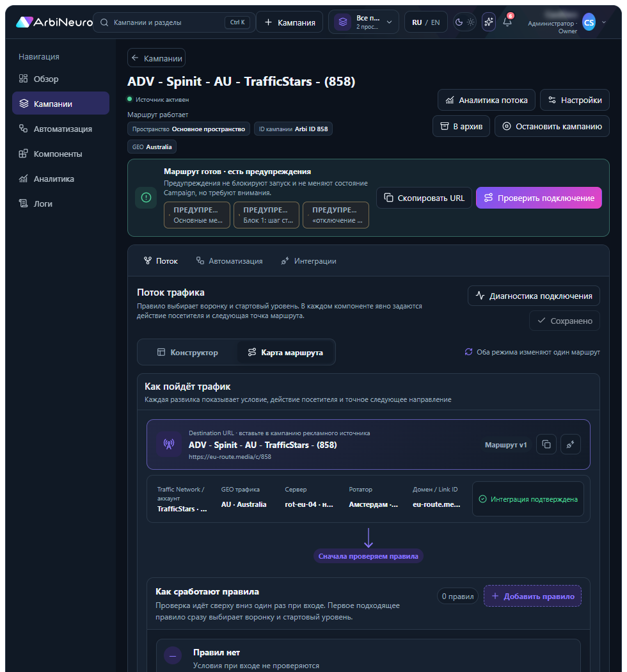Switch to the sun light theme
627x672 pixels.
coord(471,22)
